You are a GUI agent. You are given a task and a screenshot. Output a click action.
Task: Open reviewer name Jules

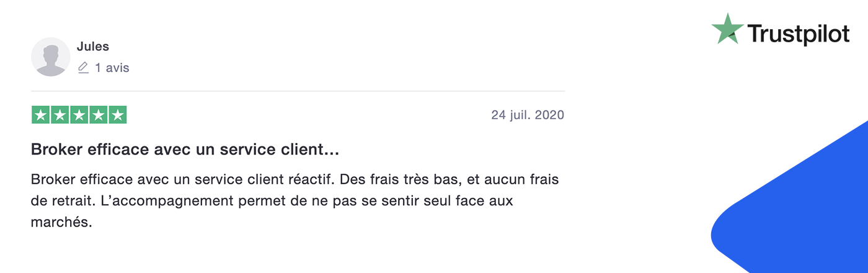pos(93,47)
